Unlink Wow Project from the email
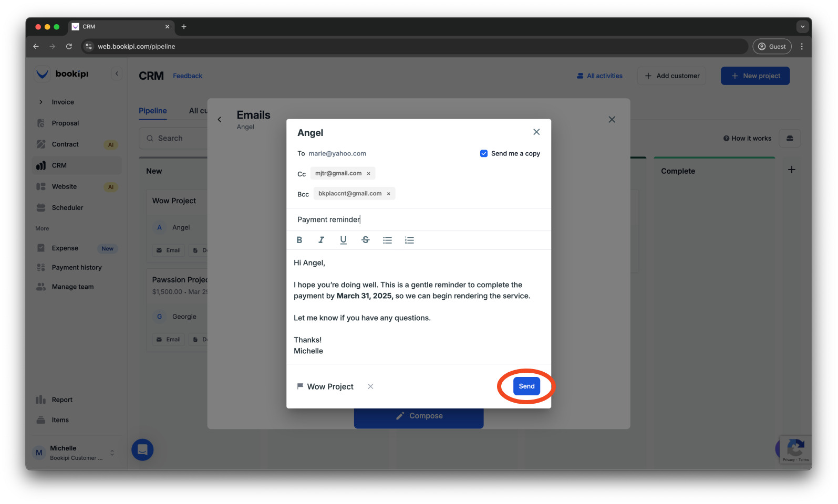This screenshot has height=504, width=838. (x=370, y=386)
